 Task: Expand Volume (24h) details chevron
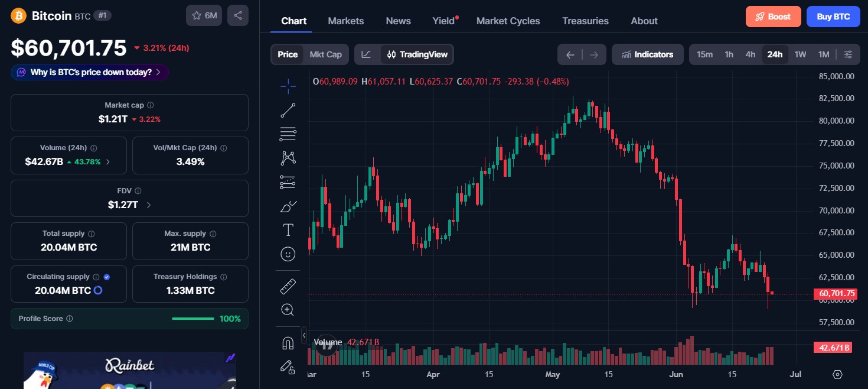(107, 161)
